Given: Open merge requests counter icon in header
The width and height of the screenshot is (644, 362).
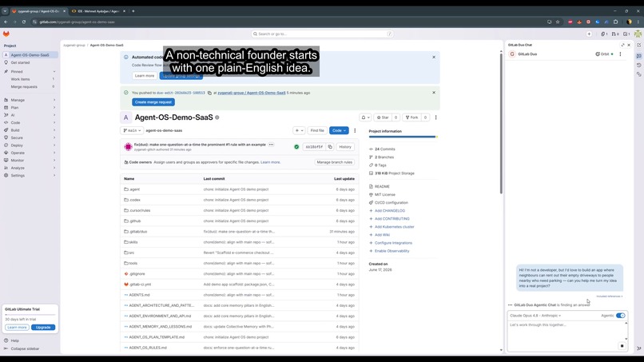Looking at the screenshot, I should click(615, 34).
